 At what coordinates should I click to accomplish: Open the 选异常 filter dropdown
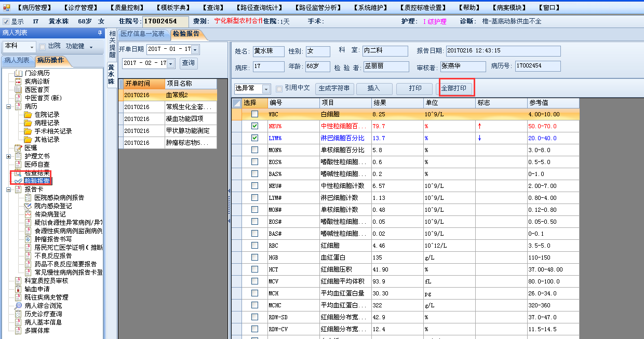pyautogui.click(x=266, y=89)
